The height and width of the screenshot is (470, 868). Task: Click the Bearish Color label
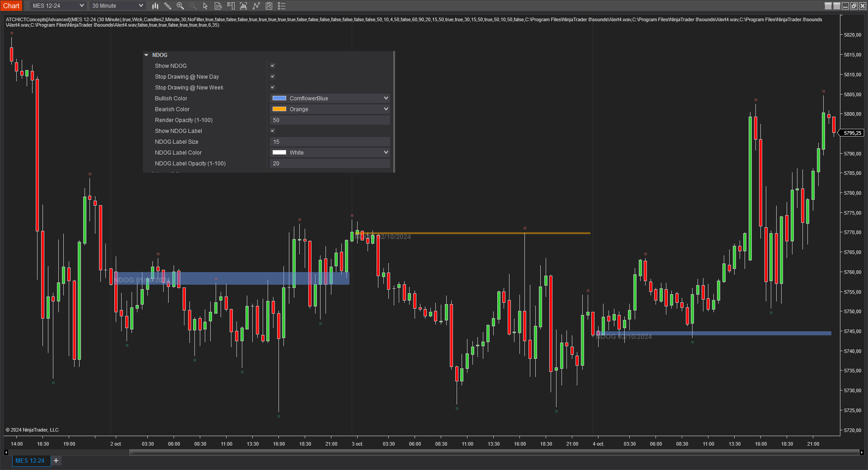tap(172, 109)
